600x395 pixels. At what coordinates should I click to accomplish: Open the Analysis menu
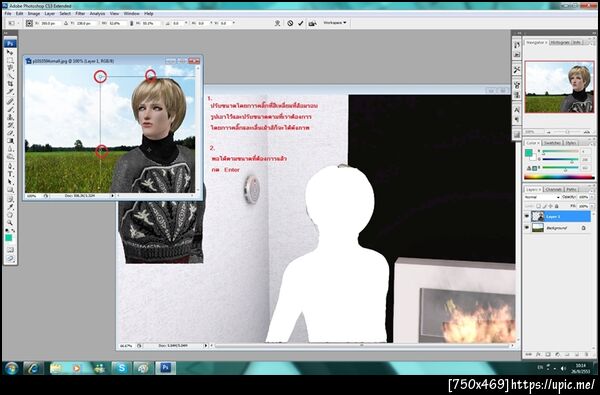pyautogui.click(x=97, y=13)
